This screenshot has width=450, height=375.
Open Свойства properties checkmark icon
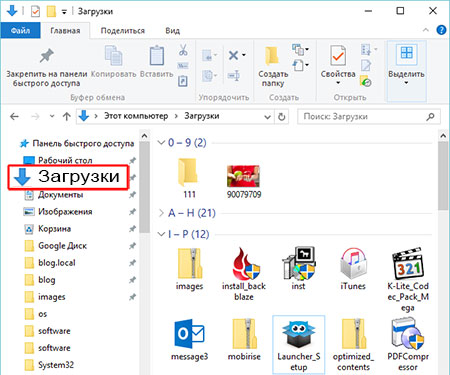pyautogui.click(x=338, y=55)
